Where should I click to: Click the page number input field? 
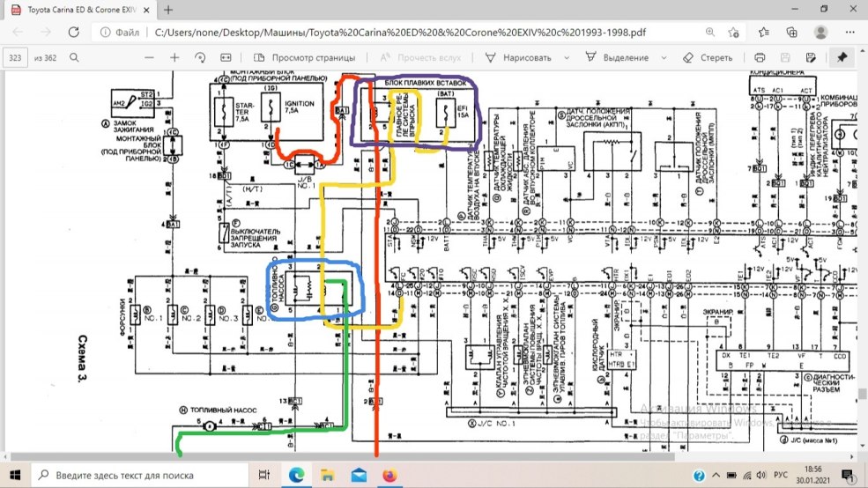coord(16,57)
